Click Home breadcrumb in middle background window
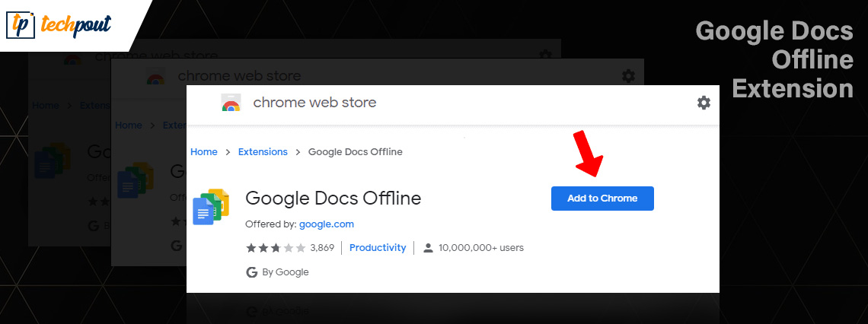The width and height of the screenshot is (868, 324). pyautogui.click(x=129, y=125)
